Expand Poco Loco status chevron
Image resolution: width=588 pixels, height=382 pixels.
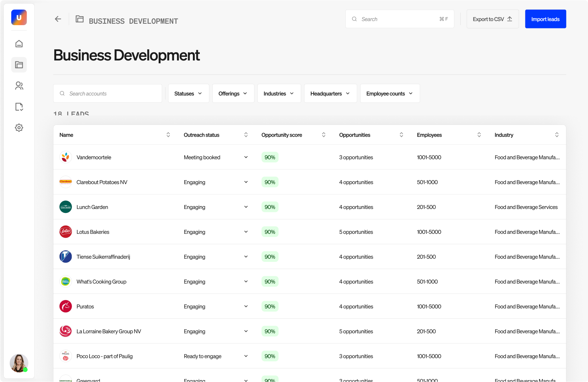[246, 356]
